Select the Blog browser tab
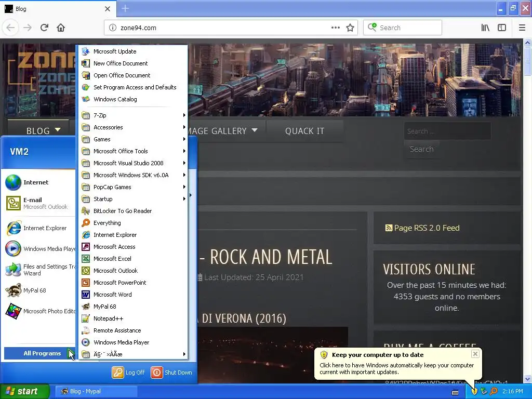 tap(58, 9)
